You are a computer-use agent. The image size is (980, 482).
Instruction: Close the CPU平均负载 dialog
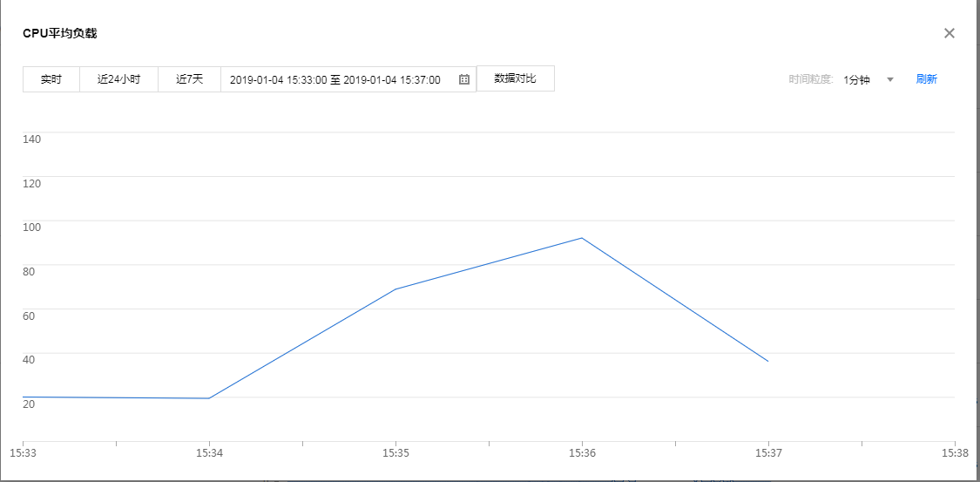click(x=950, y=33)
